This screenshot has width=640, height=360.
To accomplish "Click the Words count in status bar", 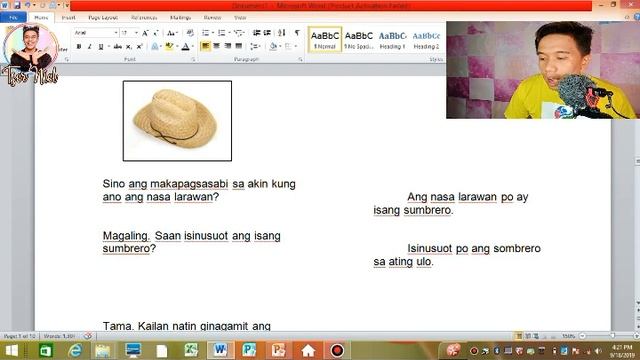I will tap(59, 336).
